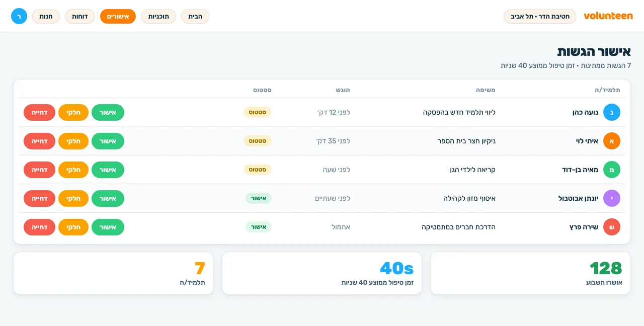Select student name נועה כהן
Viewport: 644px width, 326px height.
[585, 112]
